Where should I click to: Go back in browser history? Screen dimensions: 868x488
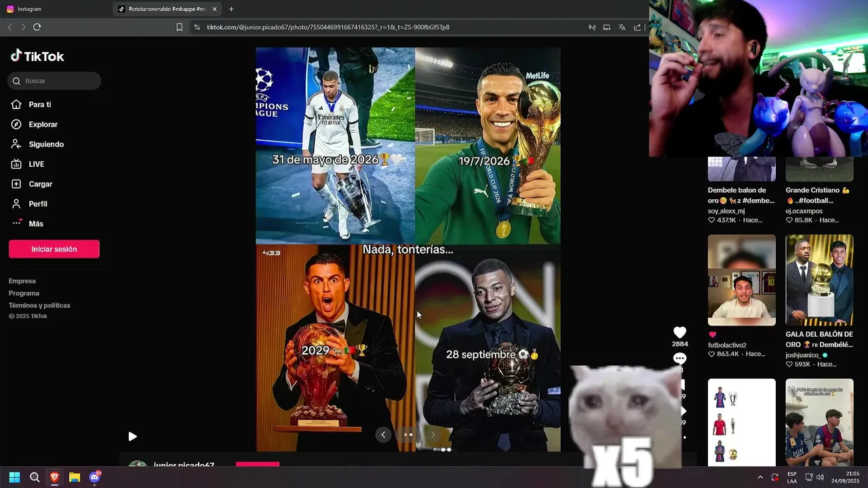pos(9,27)
